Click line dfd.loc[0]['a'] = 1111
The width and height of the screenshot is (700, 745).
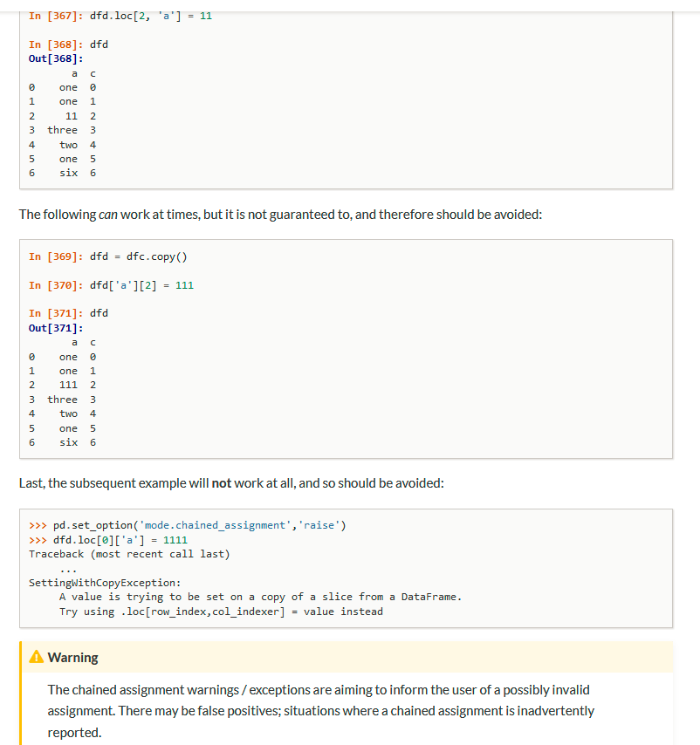pos(108,540)
